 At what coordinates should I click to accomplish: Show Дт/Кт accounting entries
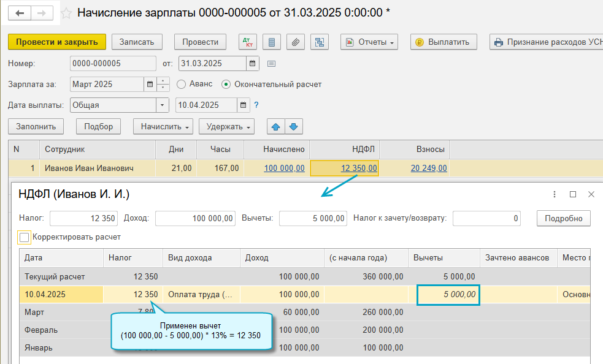pyautogui.click(x=248, y=42)
